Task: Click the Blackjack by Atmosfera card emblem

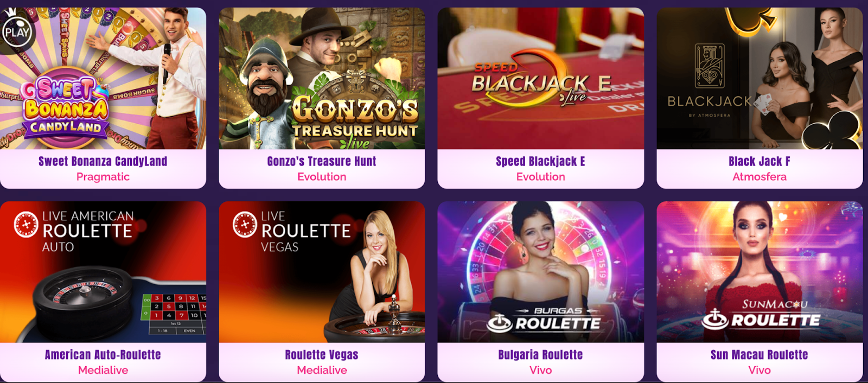Action: (x=710, y=66)
